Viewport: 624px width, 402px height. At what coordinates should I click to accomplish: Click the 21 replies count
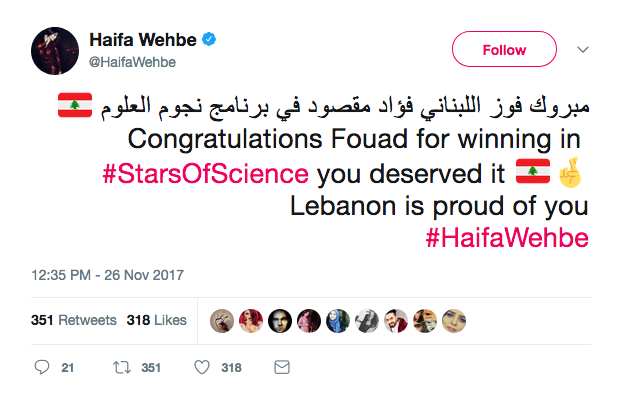(x=67, y=368)
